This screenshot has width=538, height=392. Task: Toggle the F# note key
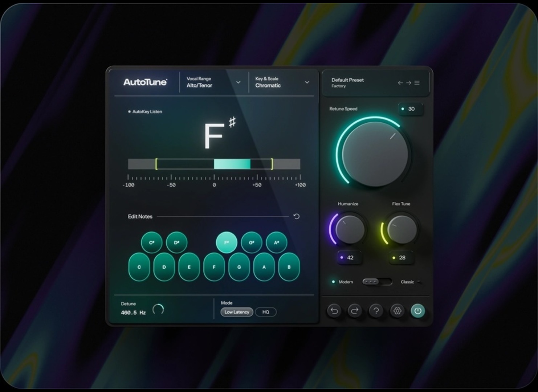227,242
